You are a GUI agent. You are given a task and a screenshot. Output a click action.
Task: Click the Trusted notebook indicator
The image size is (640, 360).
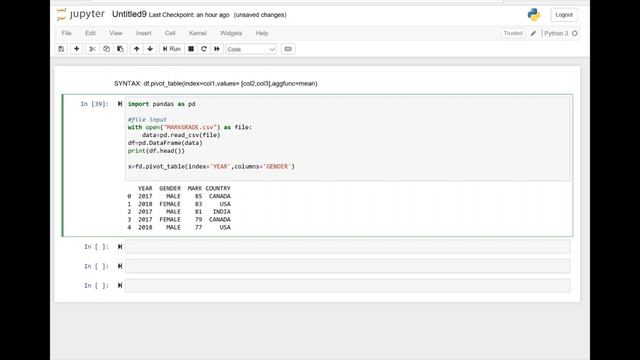tap(513, 33)
